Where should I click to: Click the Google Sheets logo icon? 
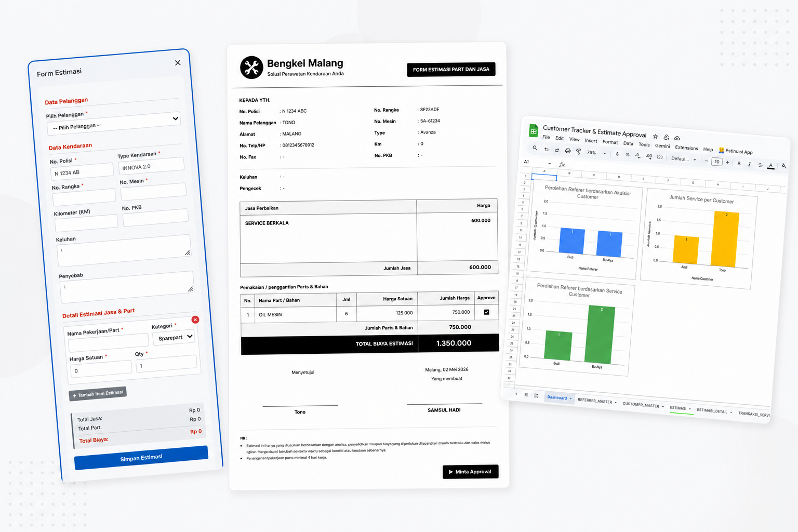[x=534, y=131]
